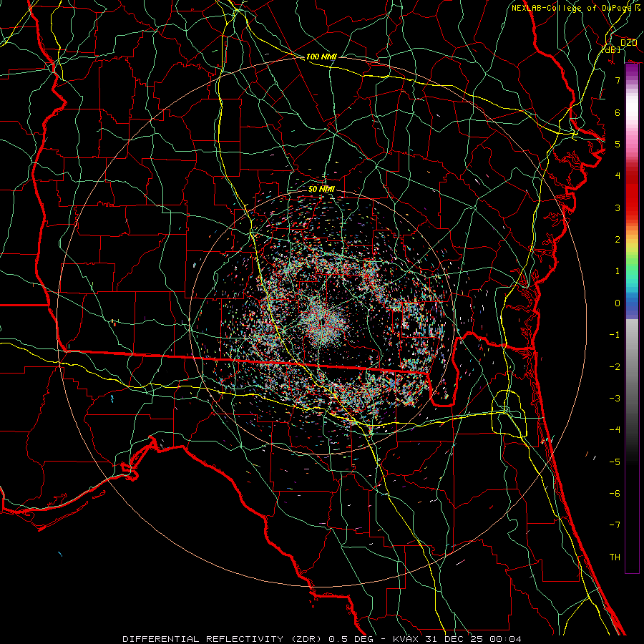Click the 100 NMI range ring label
This screenshot has height=644, width=644.
pyautogui.click(x=321, y=57)
